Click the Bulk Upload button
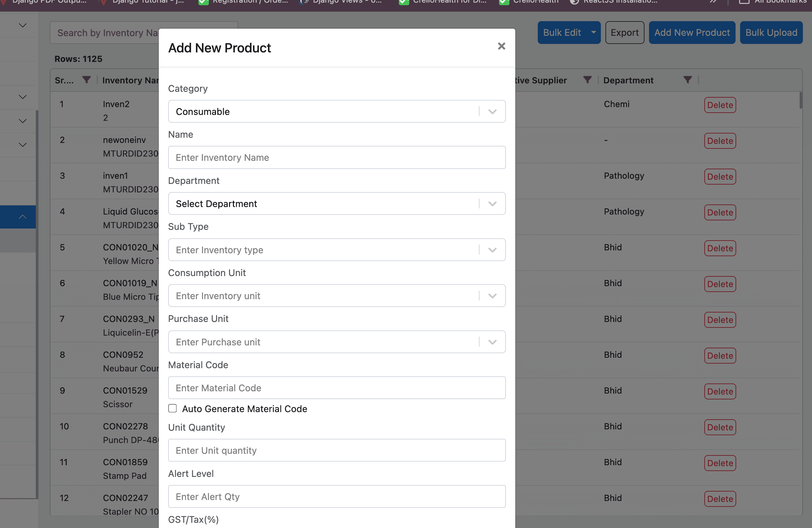Viewport: 812px width, 528px height. 771,33
